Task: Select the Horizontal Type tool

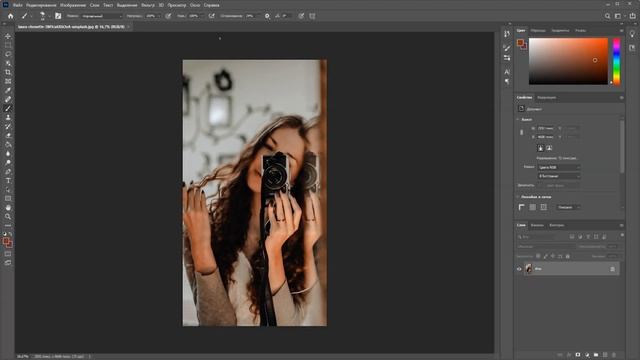Action: [x=8, y=180]
